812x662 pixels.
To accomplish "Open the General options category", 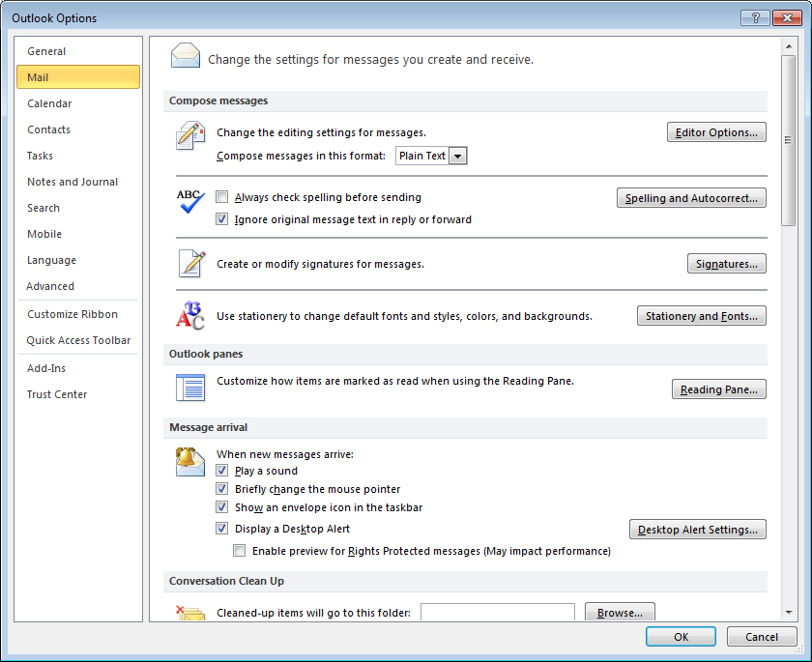I will 78,51.
